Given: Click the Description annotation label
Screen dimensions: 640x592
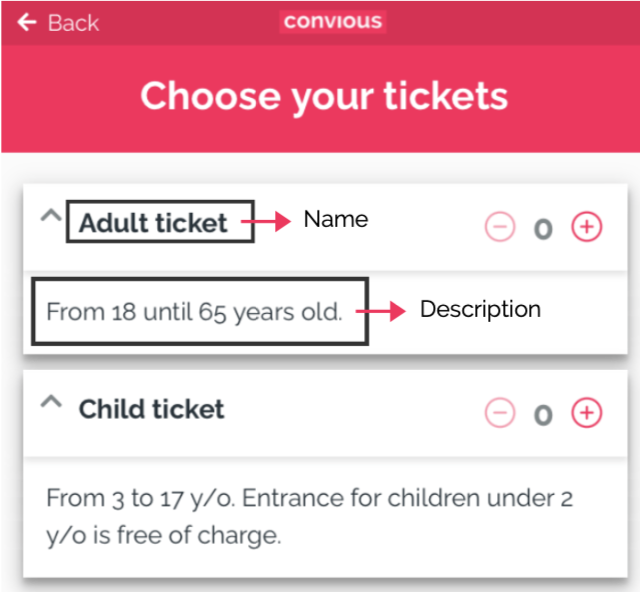Looking at the screenshot, I should tap(480, 310).
